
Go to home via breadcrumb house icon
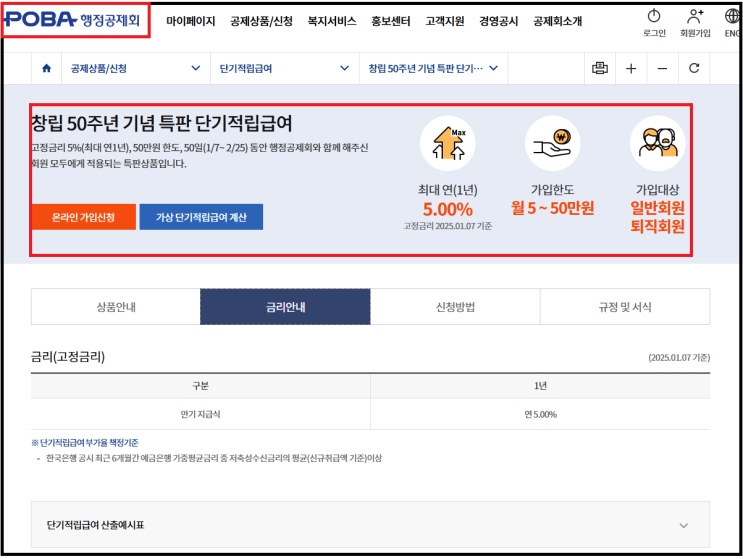click(46, 68)
